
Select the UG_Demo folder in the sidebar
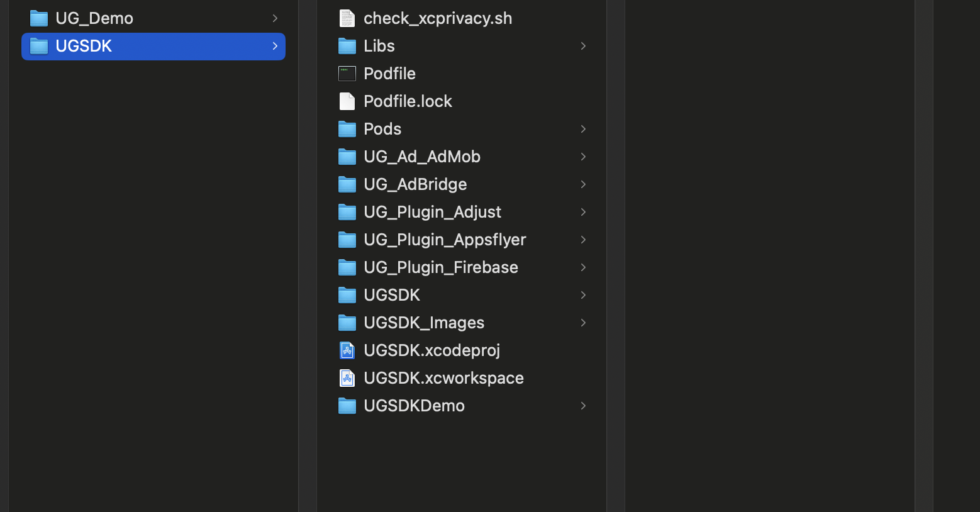point(94,18)
